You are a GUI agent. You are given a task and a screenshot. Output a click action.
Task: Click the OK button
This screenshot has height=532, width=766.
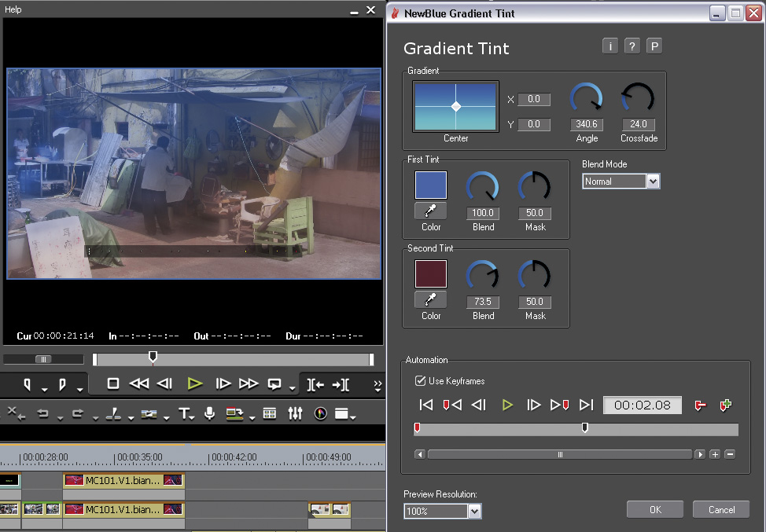pos(655,509)
